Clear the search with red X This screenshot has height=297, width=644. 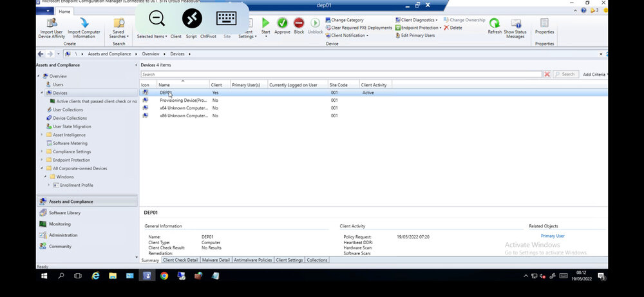[x=547, y=74]
